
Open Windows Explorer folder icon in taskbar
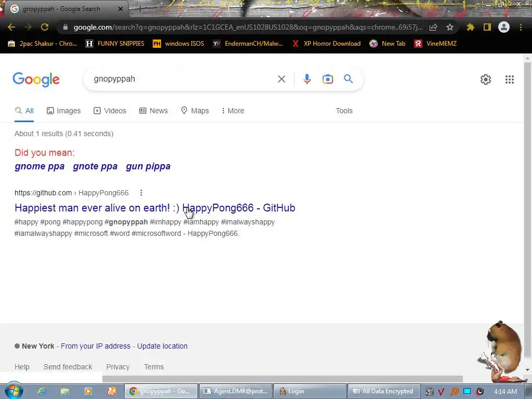(x=65, y=391)
